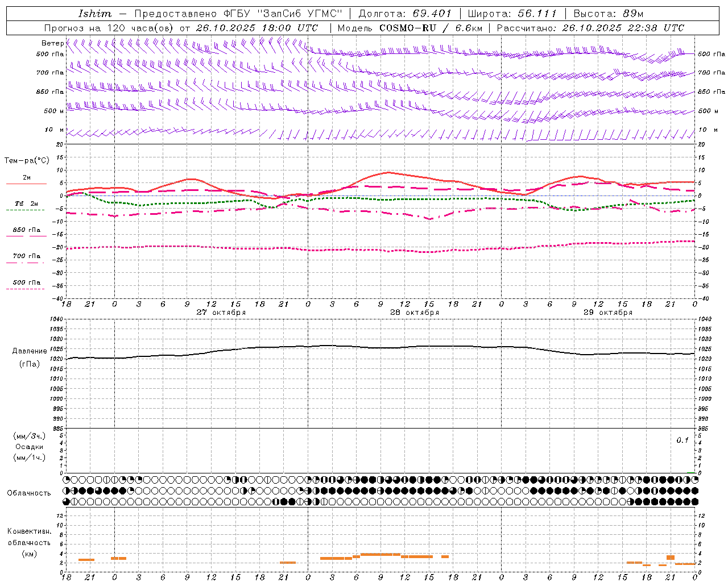Screen dimensions: 728x582
Task: Click the "Ветер" wind panel label
Action: 53,43
